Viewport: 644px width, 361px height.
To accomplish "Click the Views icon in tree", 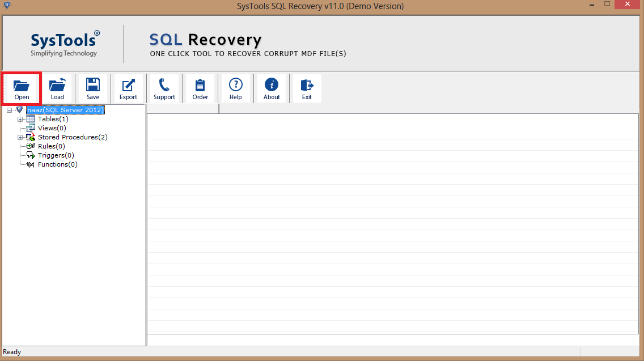I will [31, 128].
